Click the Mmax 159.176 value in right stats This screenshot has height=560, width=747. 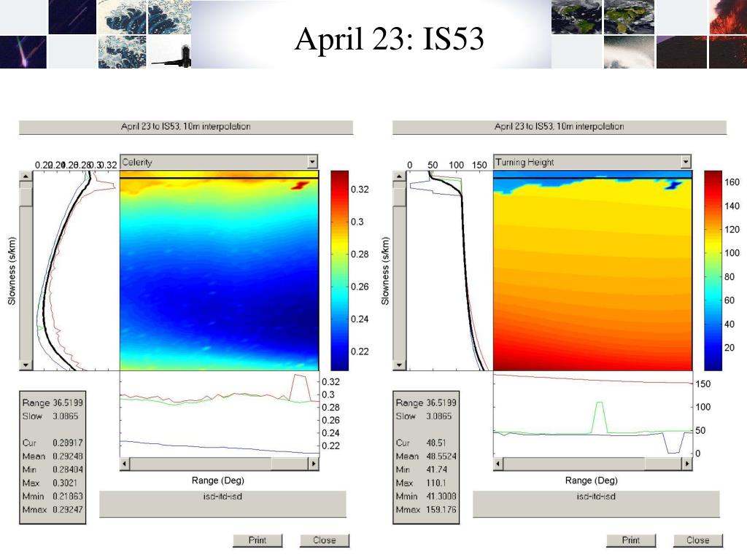[441, 510]
